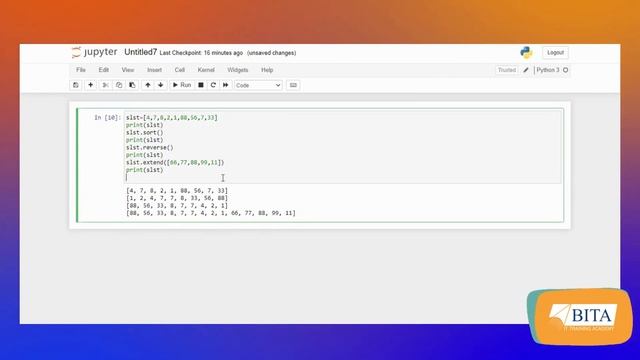
Task: Open the View menu
Action: click(x=128, y=70)
